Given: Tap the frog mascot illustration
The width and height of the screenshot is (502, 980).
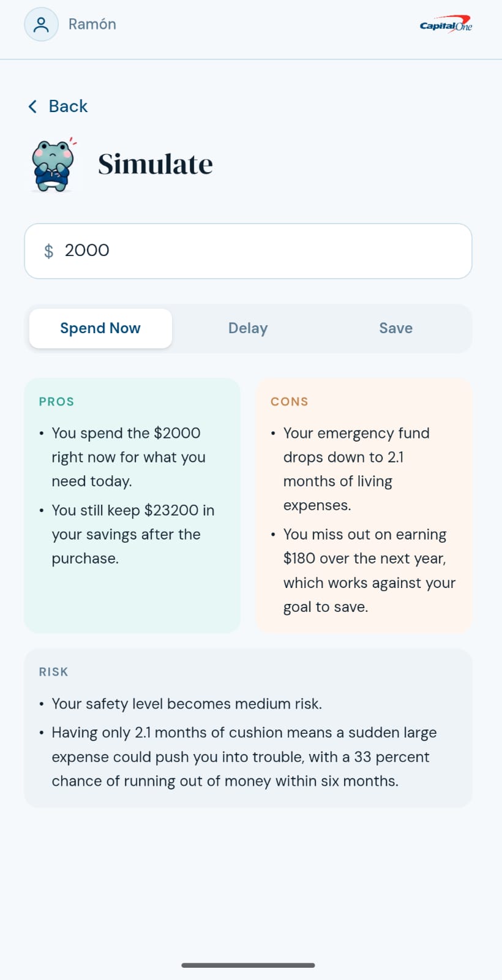Looking at the screenshot, I should (x=53, y=164).
